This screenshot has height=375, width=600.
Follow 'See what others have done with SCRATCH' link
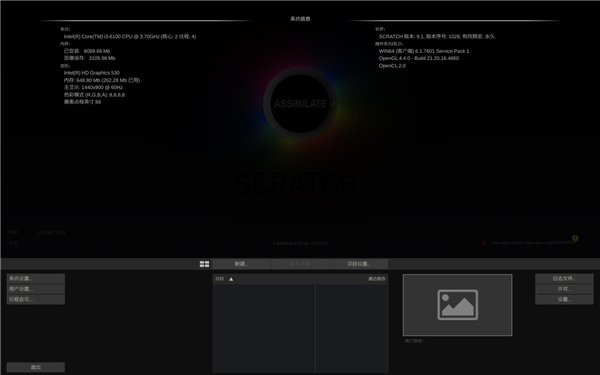click(x=533, y=243)
